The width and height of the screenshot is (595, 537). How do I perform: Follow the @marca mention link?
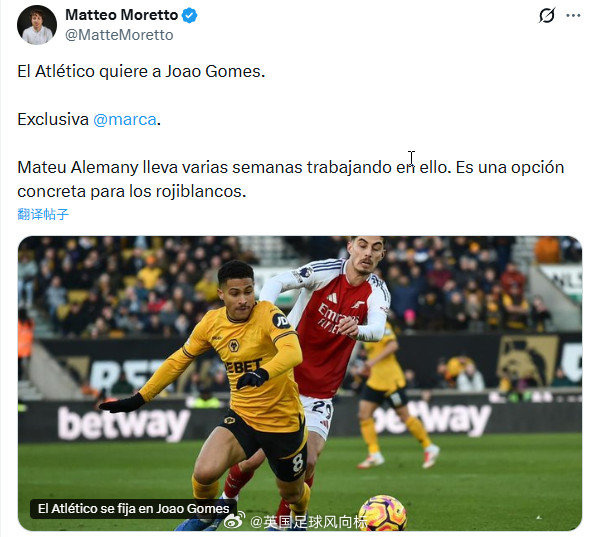pos(125,120)
